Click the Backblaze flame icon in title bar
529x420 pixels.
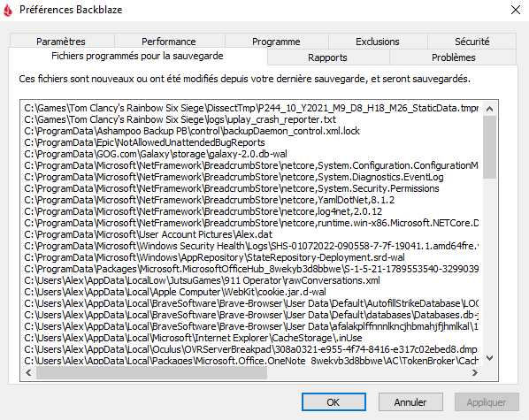8,10
